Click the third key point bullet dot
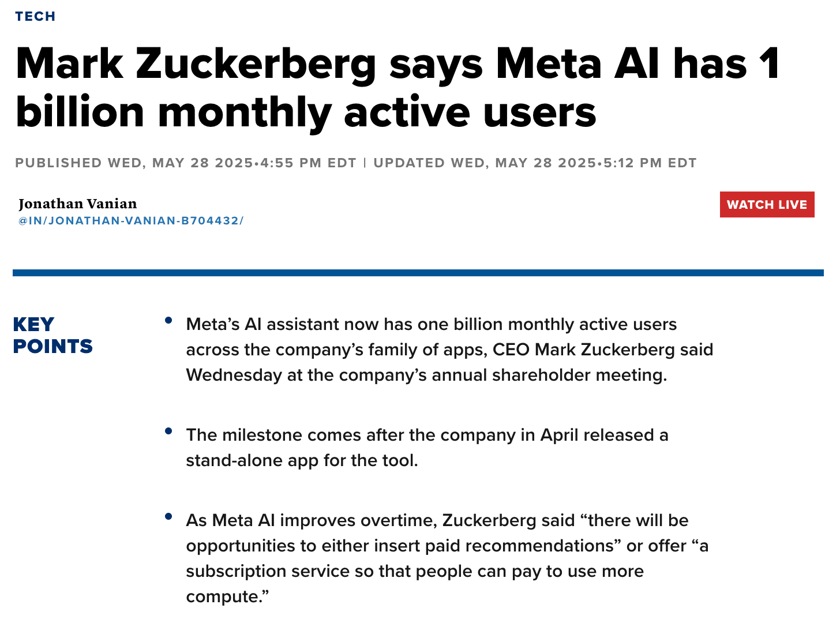The width and height of the screenshot is (840, 623). click(168, 516)
